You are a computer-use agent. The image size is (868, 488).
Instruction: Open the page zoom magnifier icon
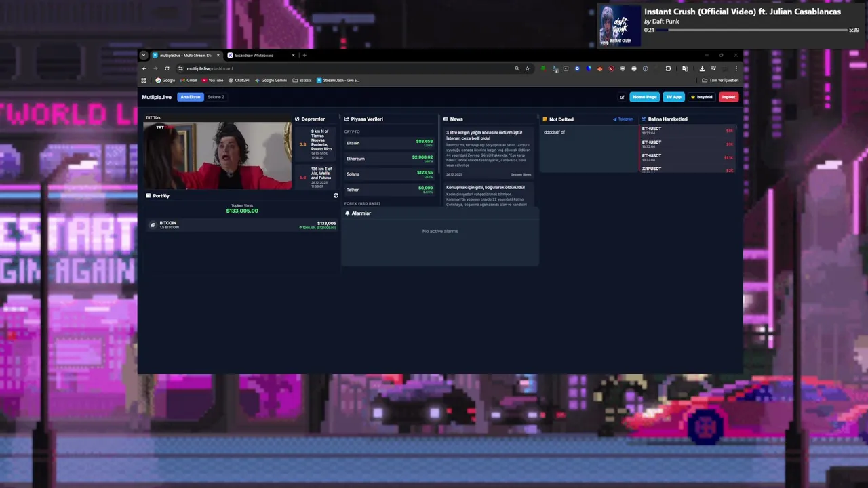pos(517,68)
